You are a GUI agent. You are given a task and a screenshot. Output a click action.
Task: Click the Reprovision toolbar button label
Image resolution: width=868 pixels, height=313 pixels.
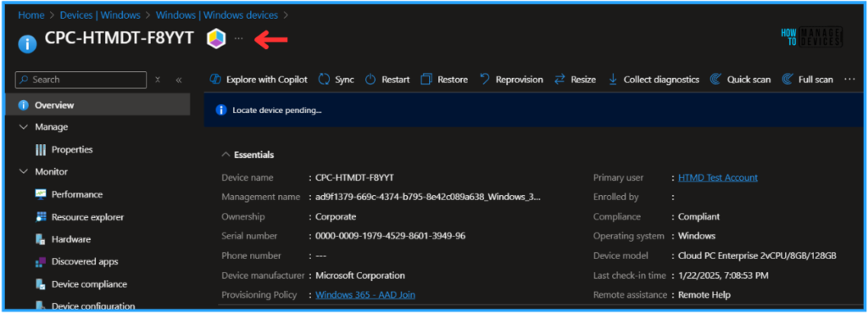point(520,80)
